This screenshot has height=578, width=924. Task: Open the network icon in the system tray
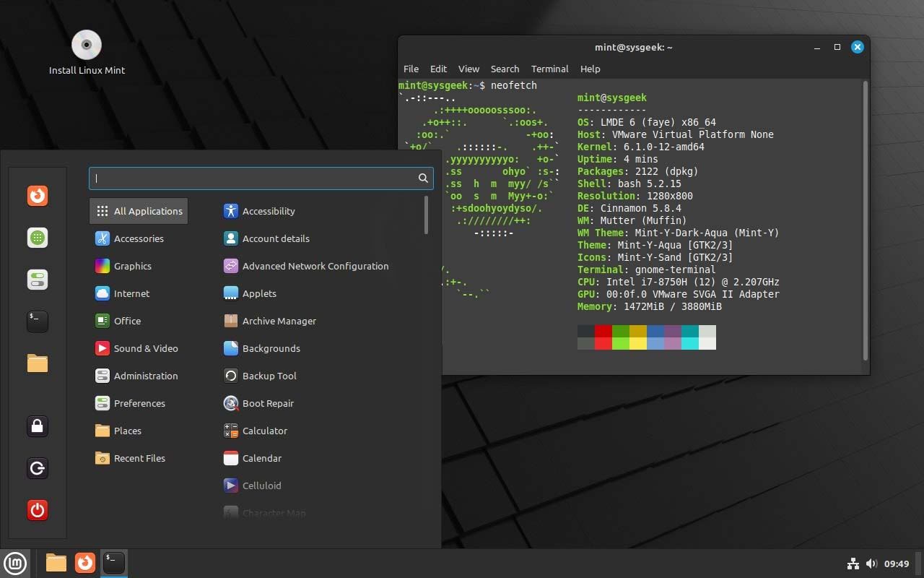tap(853, 563)
